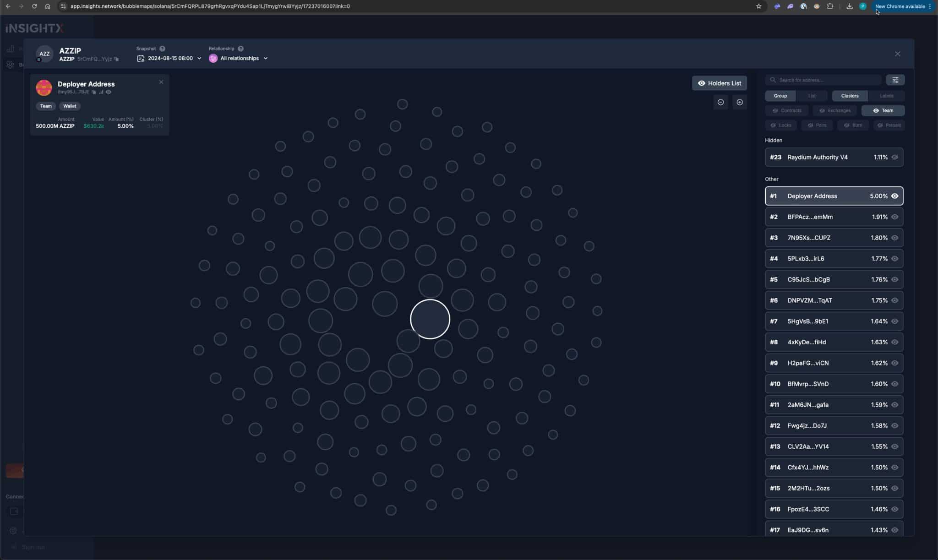The width and height of the screenshot is (938, 560).
Task: Click the Relationship help question mark
Action: (x=240, y=49)
